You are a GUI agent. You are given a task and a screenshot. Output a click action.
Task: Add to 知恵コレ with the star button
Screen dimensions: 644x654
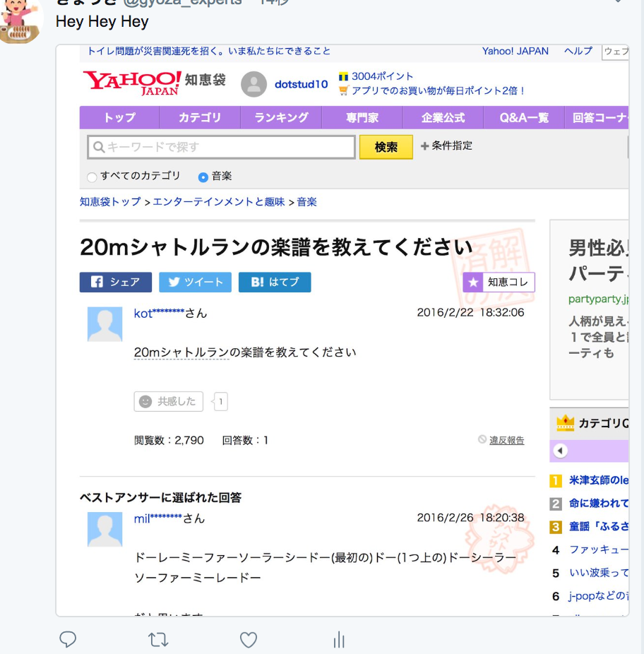[499, 283]
